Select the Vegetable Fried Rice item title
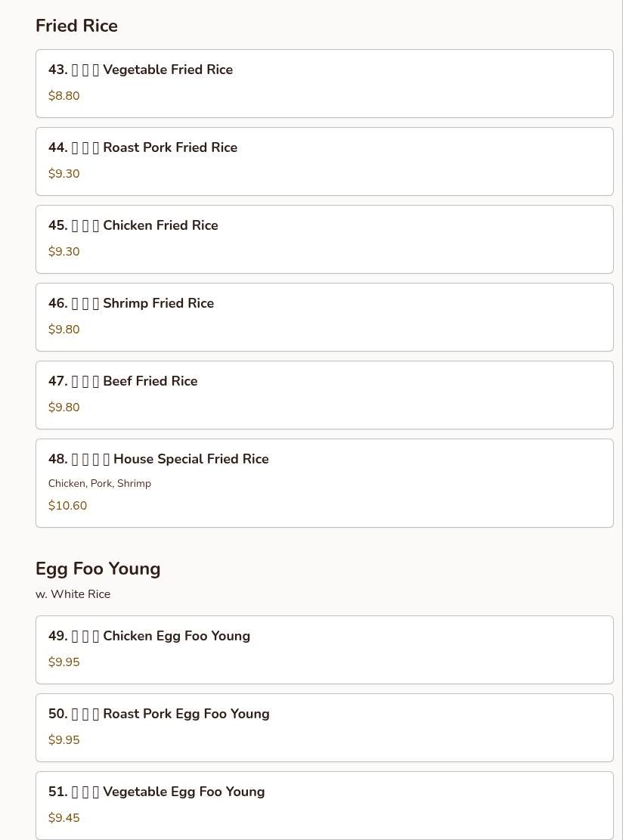This screenshot has width=638, height=840. tap(141, 70)
